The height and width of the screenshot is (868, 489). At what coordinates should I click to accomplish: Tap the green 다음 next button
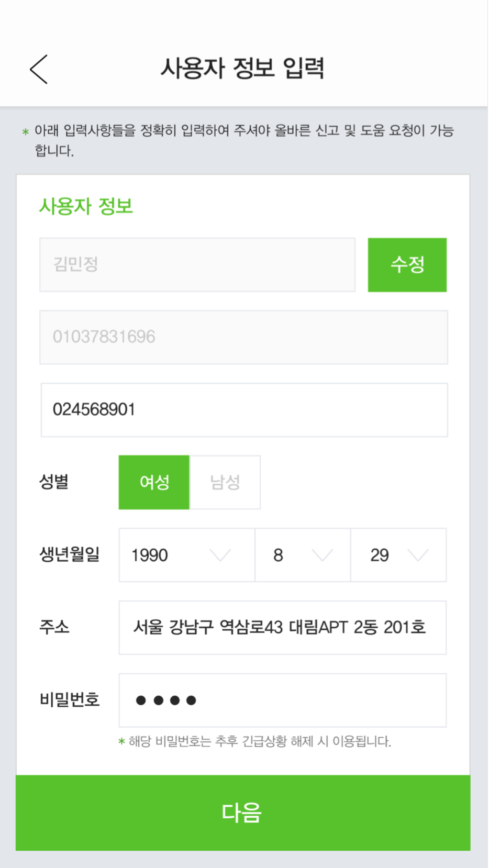click(243, 813)
